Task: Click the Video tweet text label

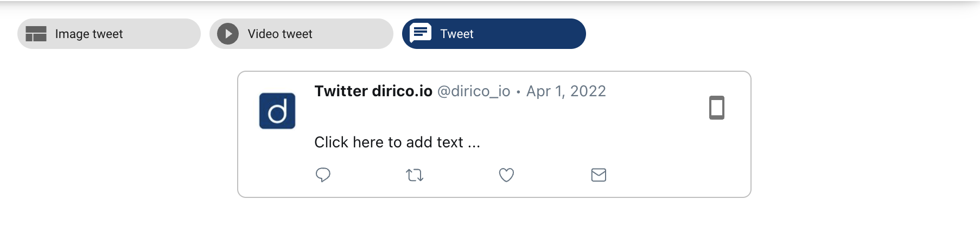Action: [x=280, y=34]
